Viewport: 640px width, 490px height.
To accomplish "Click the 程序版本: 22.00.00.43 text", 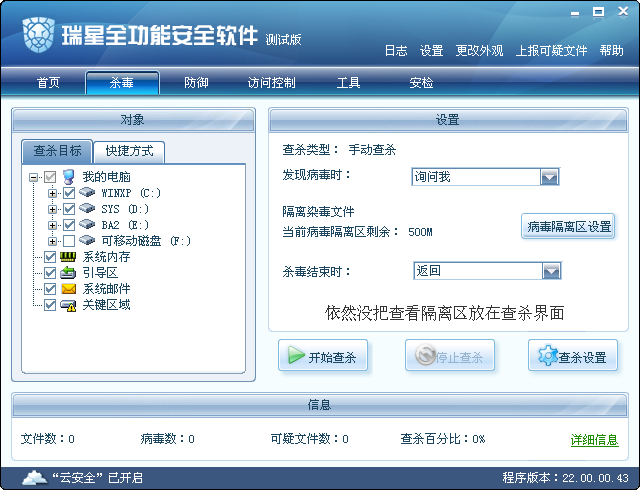I will (x=565, y=478).
